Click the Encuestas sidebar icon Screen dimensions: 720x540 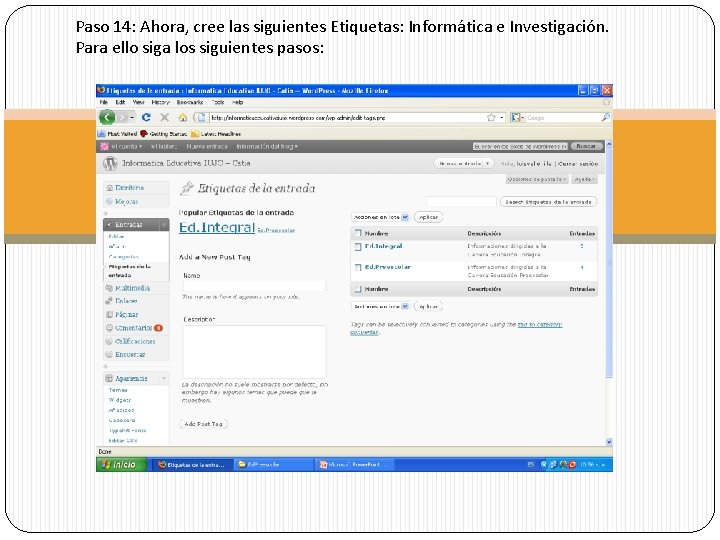[x=109, y=354]
